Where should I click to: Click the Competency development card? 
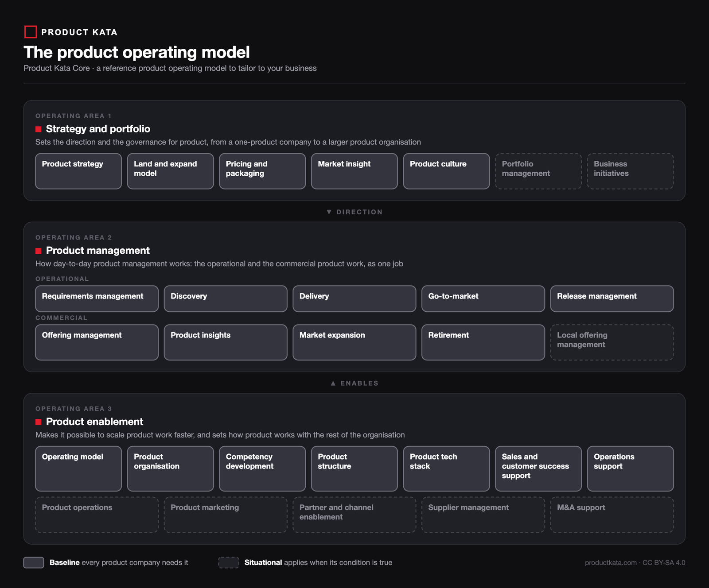262,469
